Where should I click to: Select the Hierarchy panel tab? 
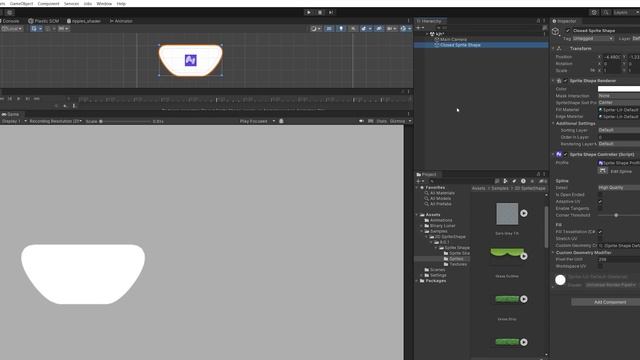pos(431,21)
